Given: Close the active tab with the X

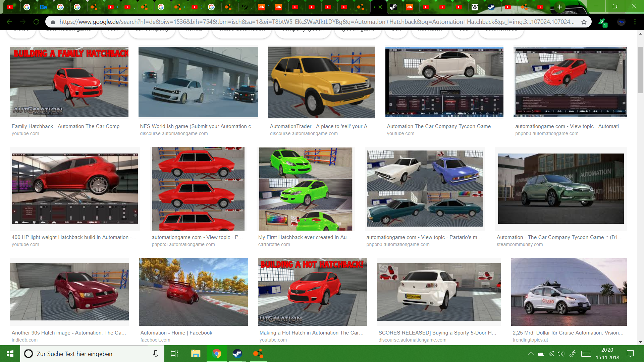Looking at the screenshot, I should [380, 7].
